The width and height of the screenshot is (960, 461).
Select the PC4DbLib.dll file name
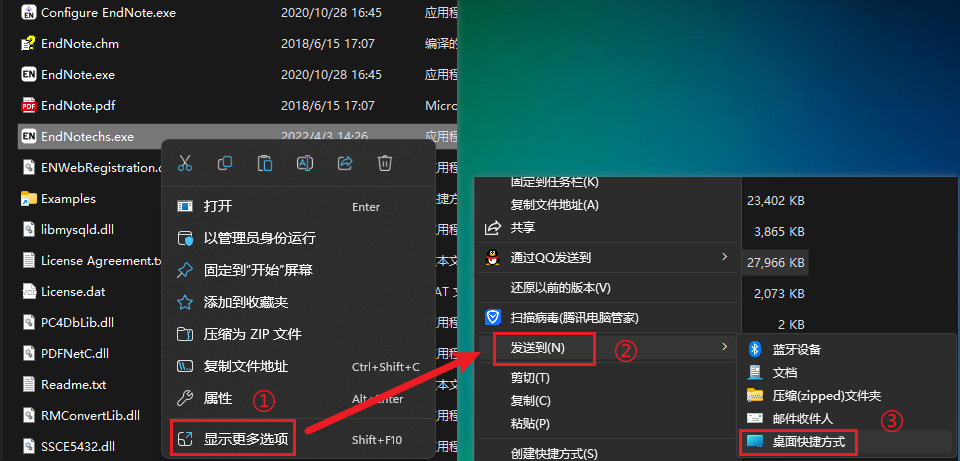tap(77, 322)
